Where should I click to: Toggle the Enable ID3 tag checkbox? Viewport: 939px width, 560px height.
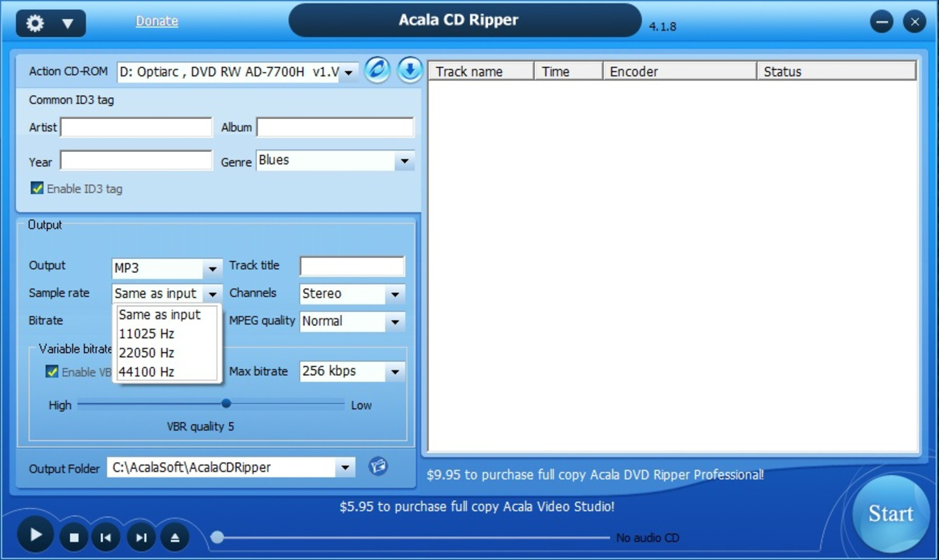(x=37, y=188)
